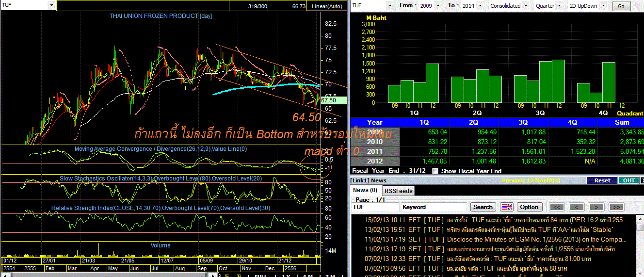This screenshot has height=277, width=644.
Task: Click the MACD indicator label
Action: click(161, 149)
